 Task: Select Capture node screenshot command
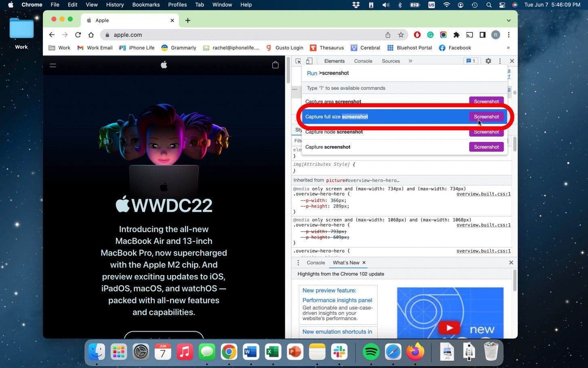404,132
